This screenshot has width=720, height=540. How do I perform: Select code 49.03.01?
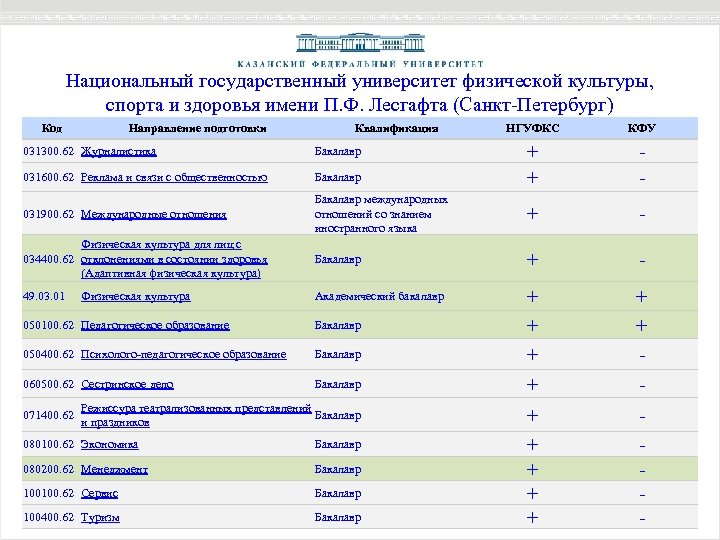44,296
